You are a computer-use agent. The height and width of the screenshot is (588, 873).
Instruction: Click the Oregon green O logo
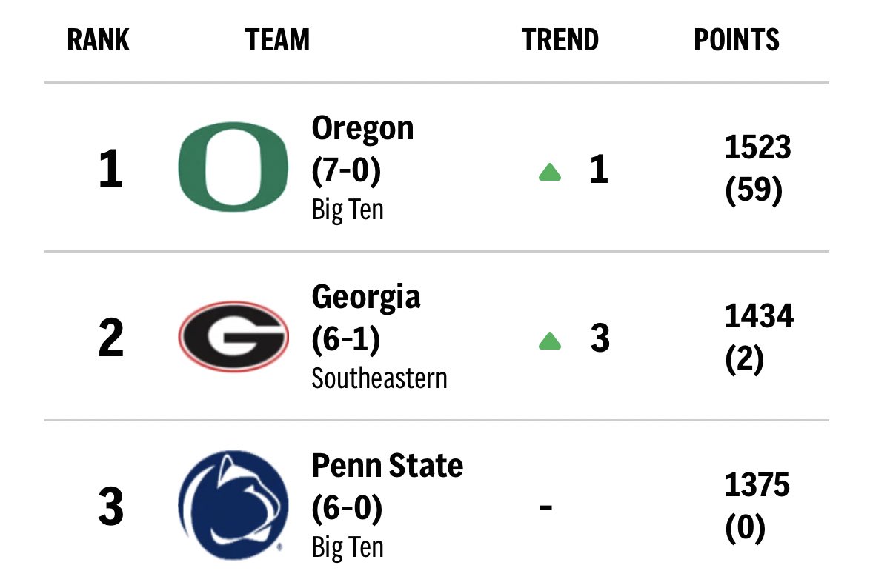tap(233, 167)
